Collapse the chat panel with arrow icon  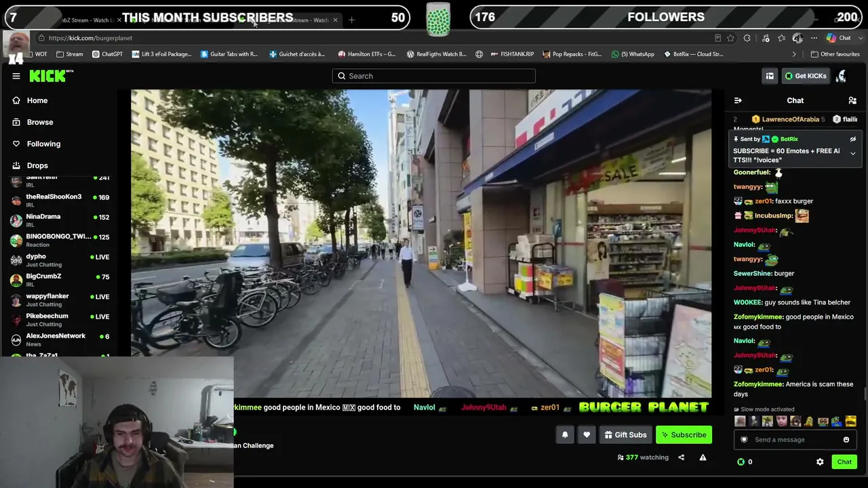coord(738,100)
